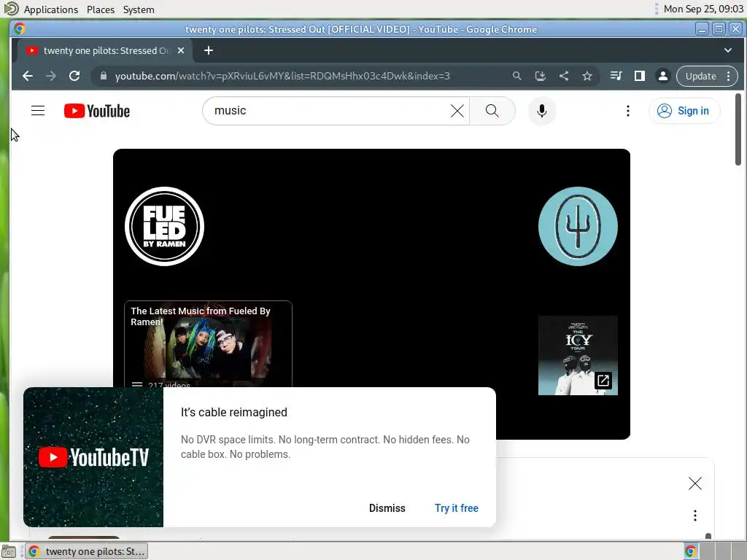The width and height of the screenshot is (747, 560).
Task: Focus the YouTube search field
Action: click(330, 111)
